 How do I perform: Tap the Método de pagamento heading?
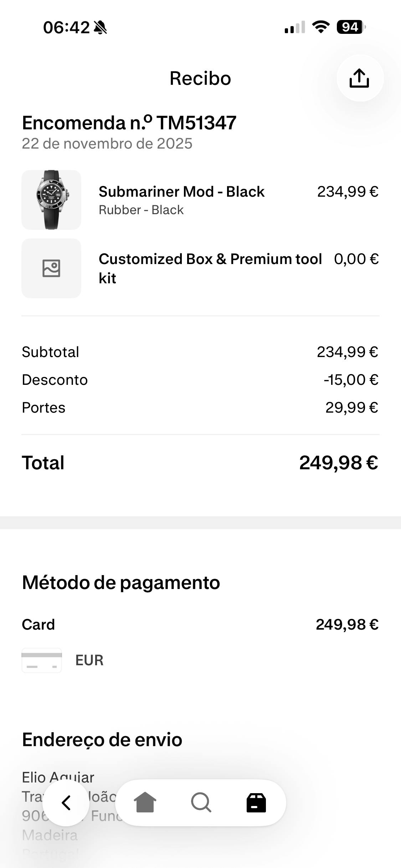(x=121, y=583)
